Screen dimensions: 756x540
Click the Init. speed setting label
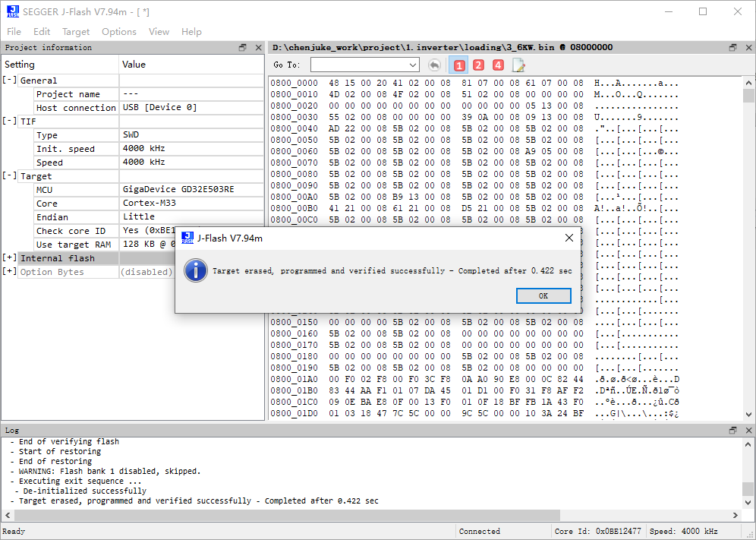[x=65, y=149]
